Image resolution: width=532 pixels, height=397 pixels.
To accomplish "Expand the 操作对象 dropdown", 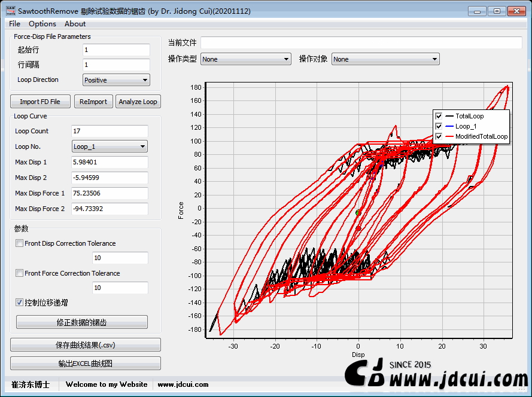I will point(385,59).
